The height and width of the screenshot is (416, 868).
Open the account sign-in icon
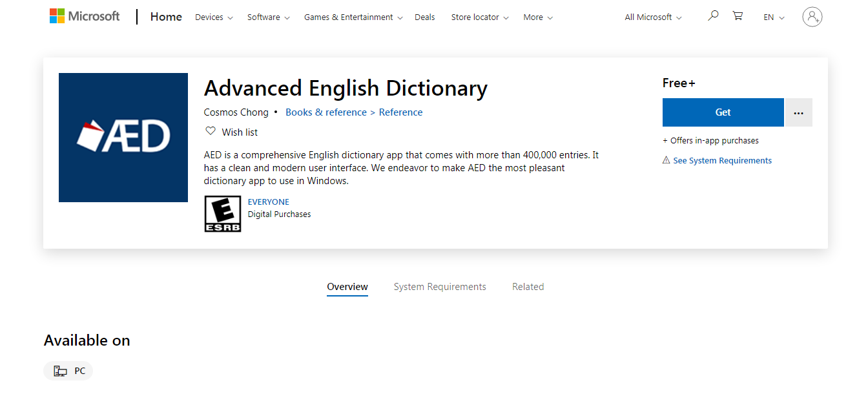812,17
